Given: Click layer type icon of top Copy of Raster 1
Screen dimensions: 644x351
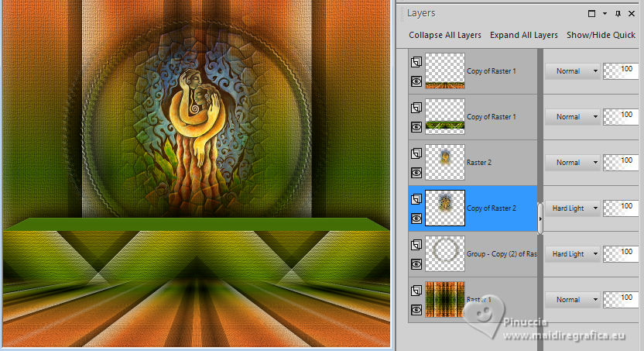Looking at the screenshot, I should pyautogui.click(x=416, y=62).
